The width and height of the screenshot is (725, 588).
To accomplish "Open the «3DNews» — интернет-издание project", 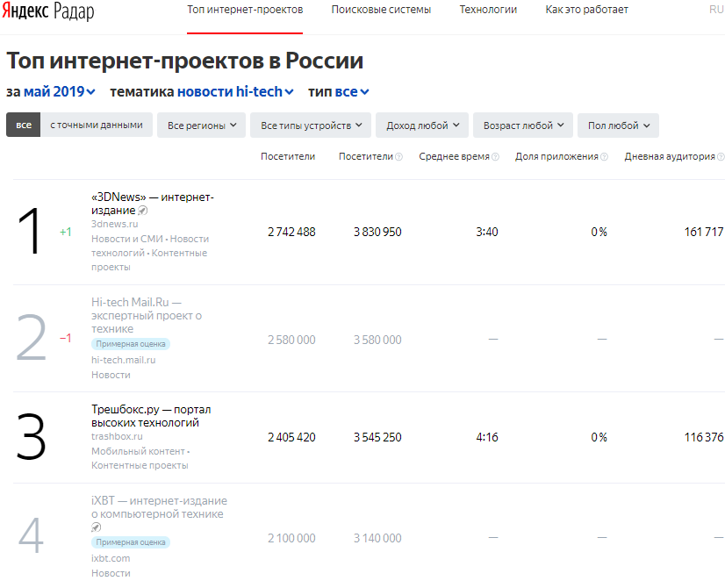I will coord(152,204).
